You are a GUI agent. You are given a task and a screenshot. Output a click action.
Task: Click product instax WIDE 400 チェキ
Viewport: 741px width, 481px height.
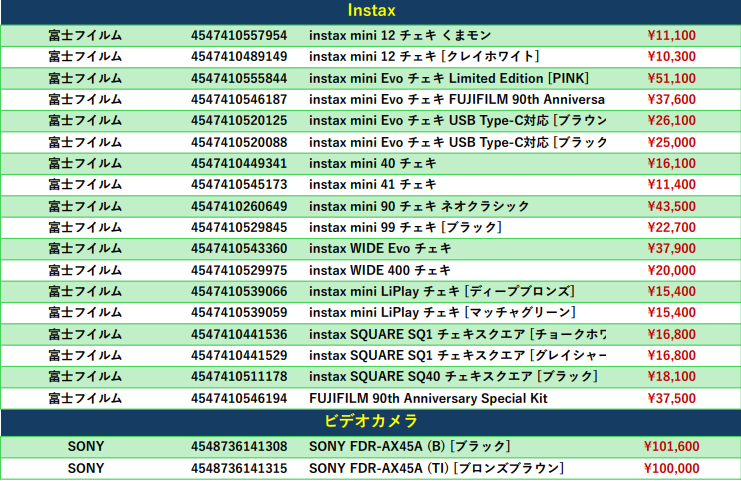(380, 270)
